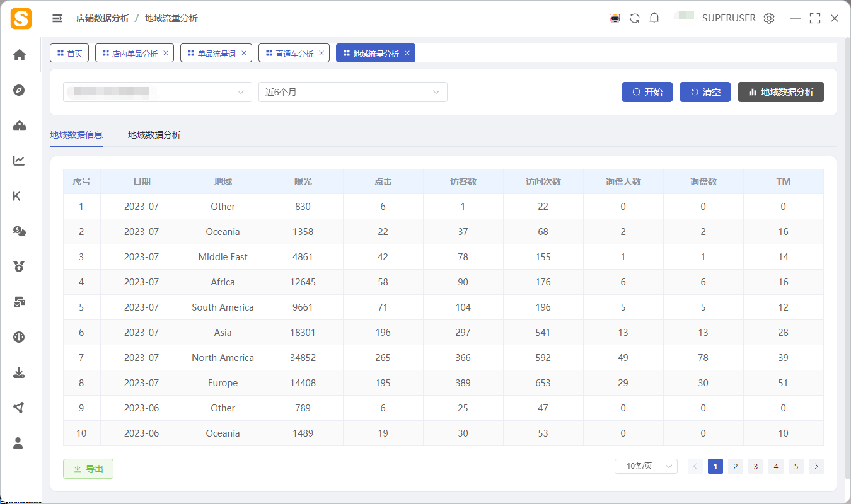Open the share nodes sidebar icon
The image size is (851, 504).
[x=19, y=408]
